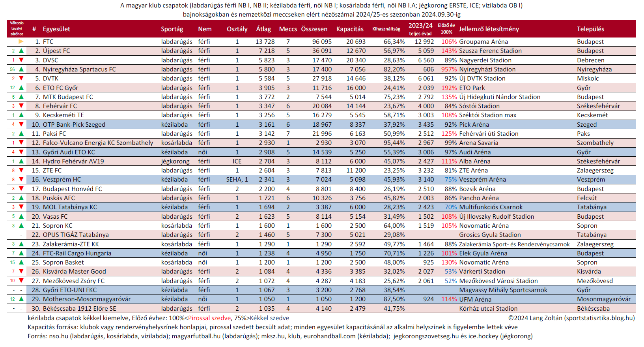644x347 pixels.
Task: Click the yellow right arrow beside FTC
Action: [x=21, y=41]
